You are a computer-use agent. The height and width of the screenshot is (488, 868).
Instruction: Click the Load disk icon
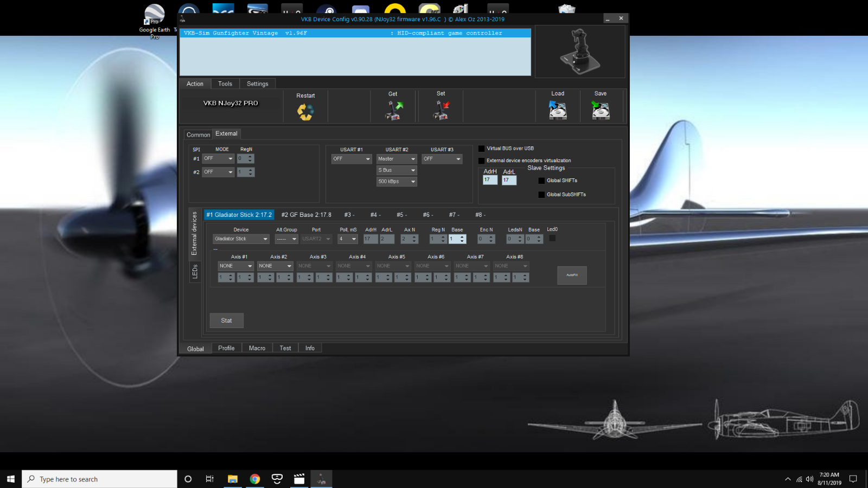tap(558, 111)
